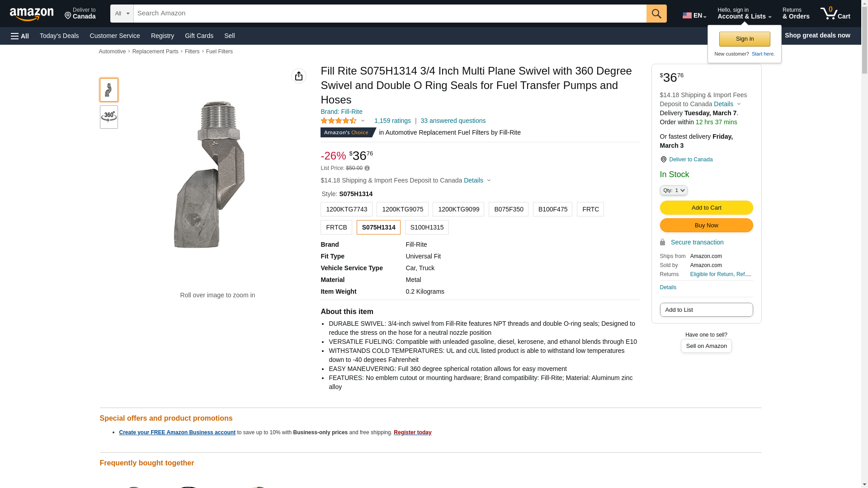Screen dimensions: 868x488
Task: Click the share icon above product image
Action: (x=298, y=76)
